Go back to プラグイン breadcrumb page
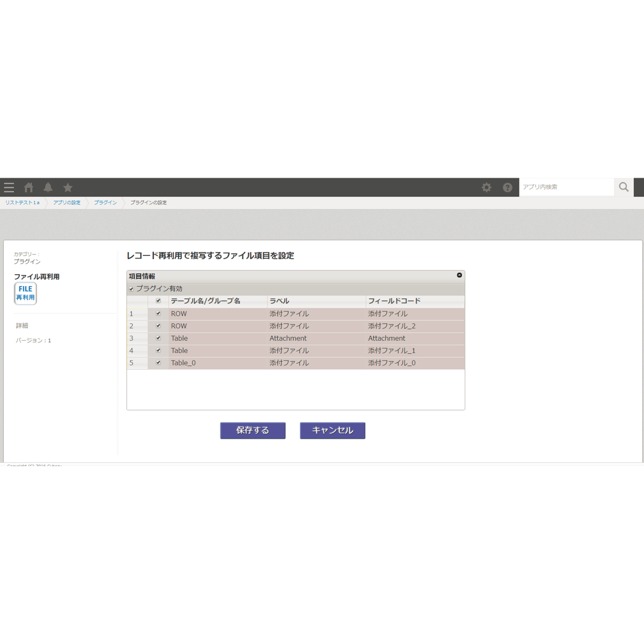The image size is (644, 644). [x=105, y=202]
